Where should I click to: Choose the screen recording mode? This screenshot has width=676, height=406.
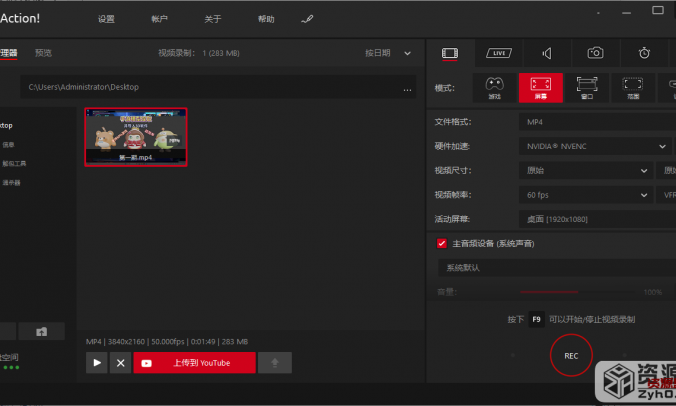[541, 88]
